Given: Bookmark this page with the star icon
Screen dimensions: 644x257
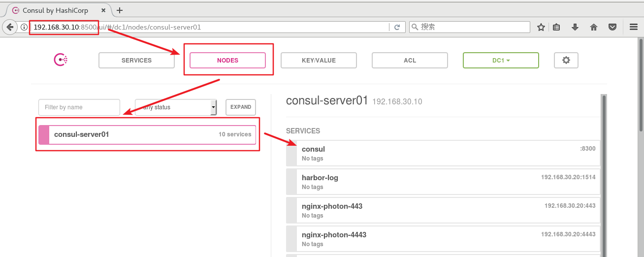Looking at the screenshot, I should (541, 27).
